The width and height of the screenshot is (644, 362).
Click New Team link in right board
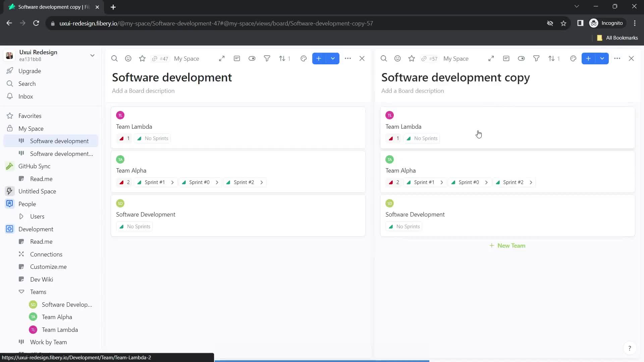[507, 245]
